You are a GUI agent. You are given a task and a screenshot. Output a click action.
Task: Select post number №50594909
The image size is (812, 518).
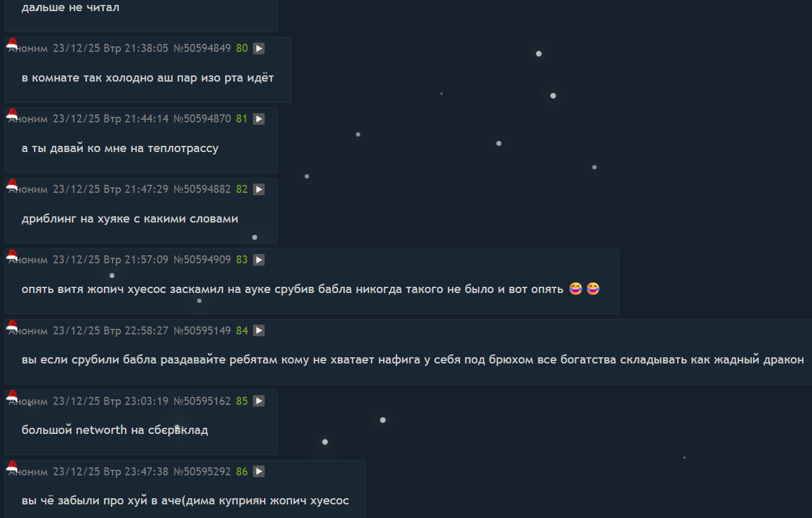(x=202, y=260)
